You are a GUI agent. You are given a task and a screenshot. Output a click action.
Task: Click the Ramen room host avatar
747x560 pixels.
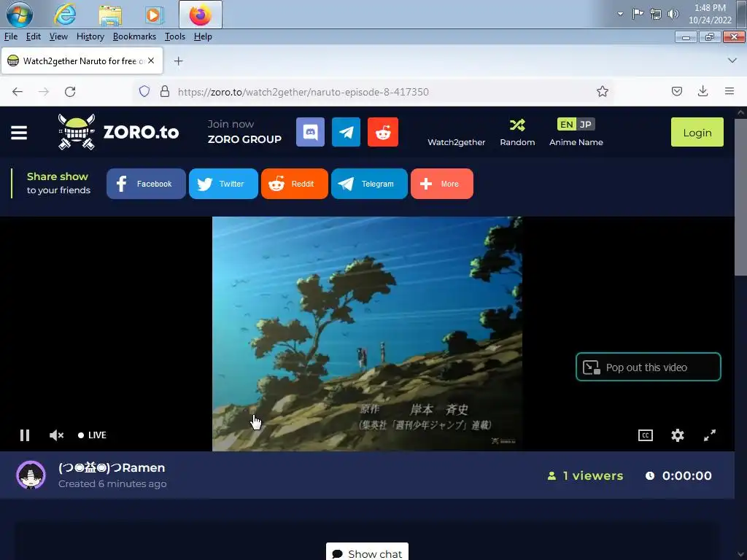click(31, 475)
